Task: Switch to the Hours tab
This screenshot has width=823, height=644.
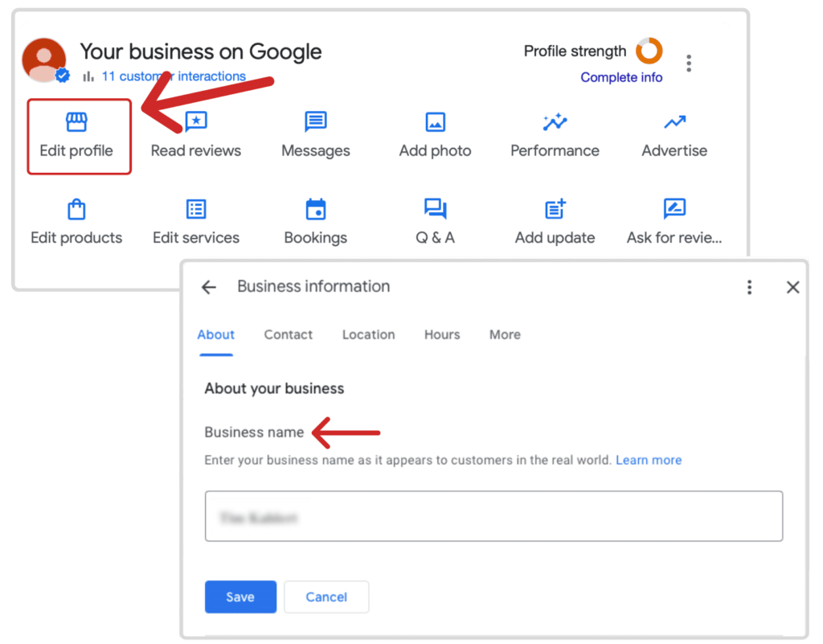Action: pos(442,334)
